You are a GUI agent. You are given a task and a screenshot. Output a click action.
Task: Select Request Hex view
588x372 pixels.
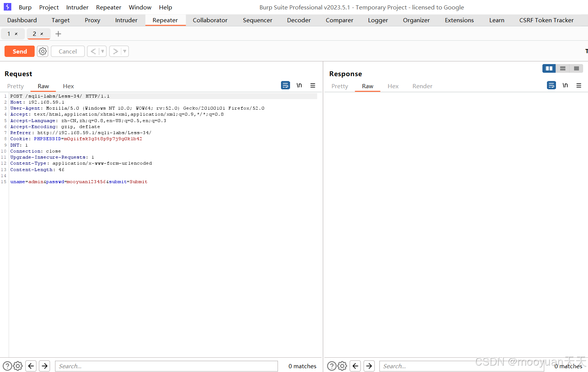(68, 86)
